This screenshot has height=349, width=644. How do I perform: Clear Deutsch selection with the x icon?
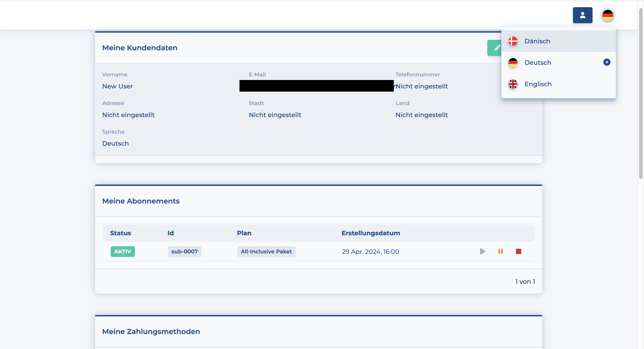coord(606,62)
